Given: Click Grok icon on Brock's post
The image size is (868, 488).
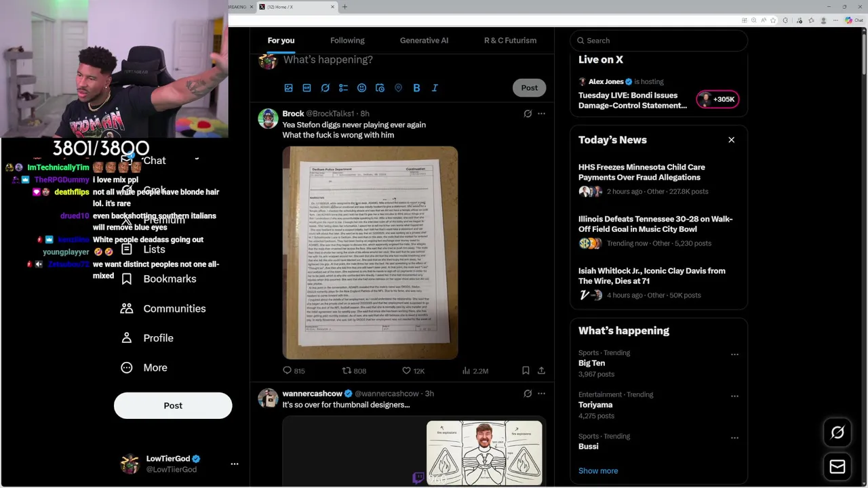Looking at the screenshot, I should coord(528,113).
